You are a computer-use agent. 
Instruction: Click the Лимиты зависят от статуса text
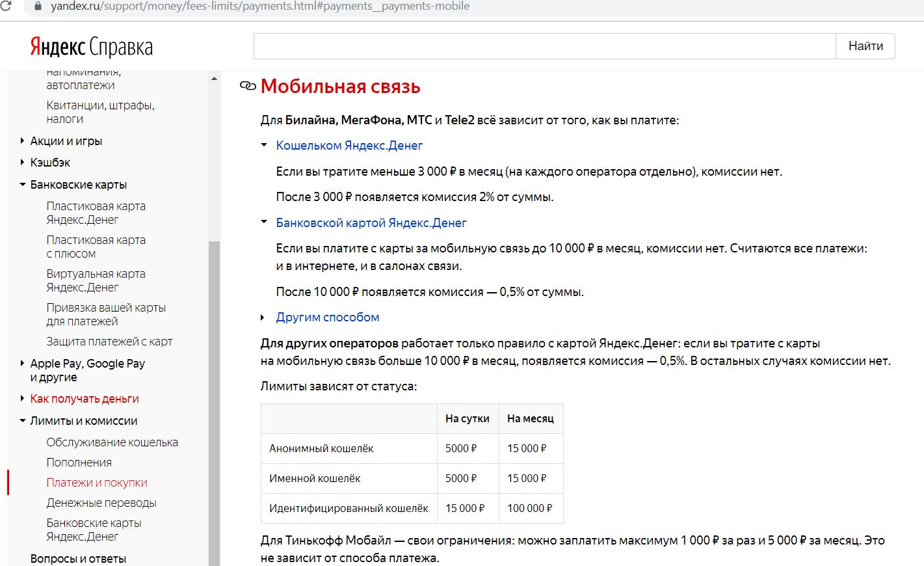(x=338, y=386)
